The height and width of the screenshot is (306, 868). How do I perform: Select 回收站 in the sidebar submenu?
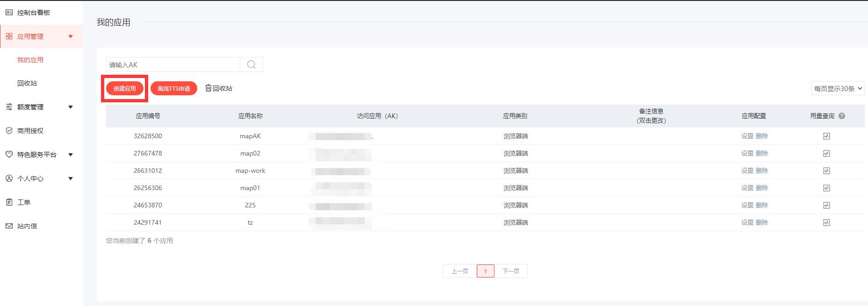27,83
